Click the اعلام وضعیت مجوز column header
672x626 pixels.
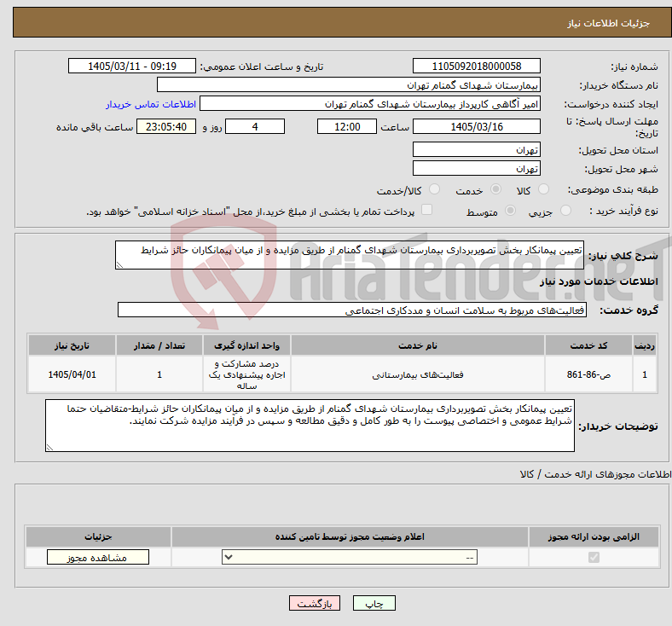pos(350,536)
